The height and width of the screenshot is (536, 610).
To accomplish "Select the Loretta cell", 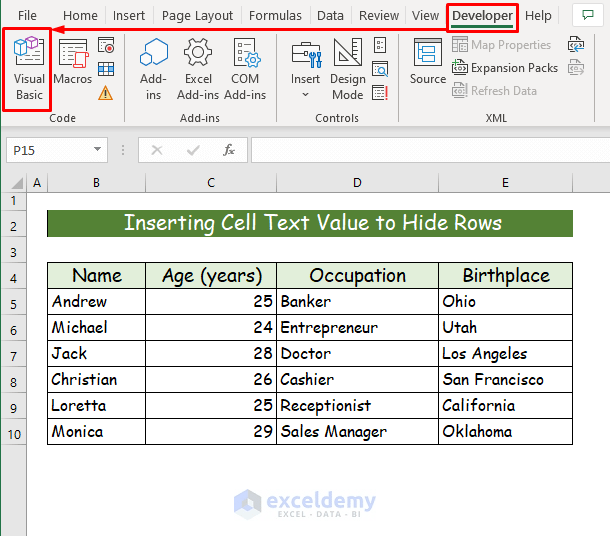I will (x=96, y=406).
